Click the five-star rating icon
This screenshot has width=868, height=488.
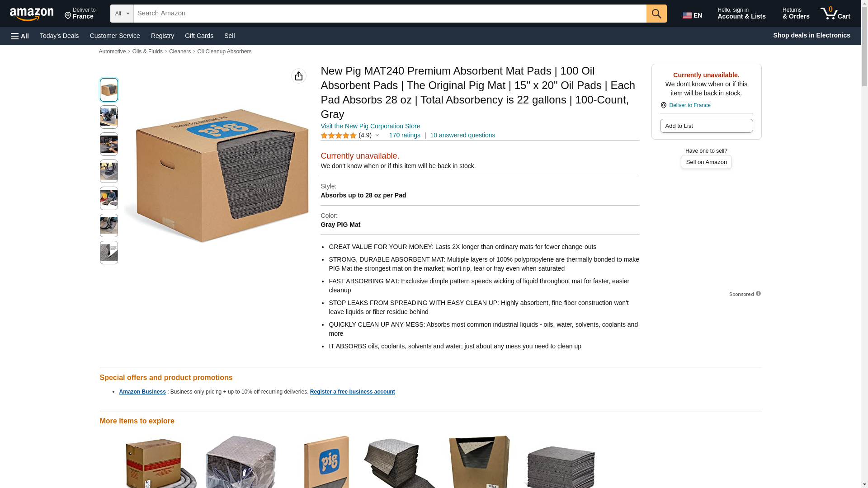338,136
